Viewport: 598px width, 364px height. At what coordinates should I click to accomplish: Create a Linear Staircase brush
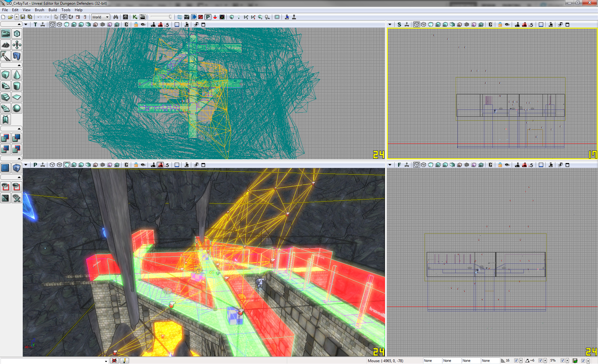(6, 97)
